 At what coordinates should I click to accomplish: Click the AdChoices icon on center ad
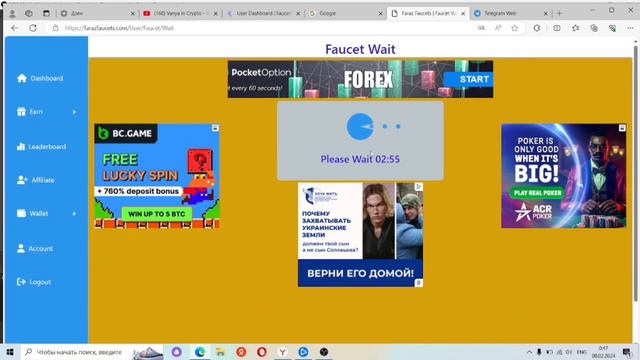[419, 187]
